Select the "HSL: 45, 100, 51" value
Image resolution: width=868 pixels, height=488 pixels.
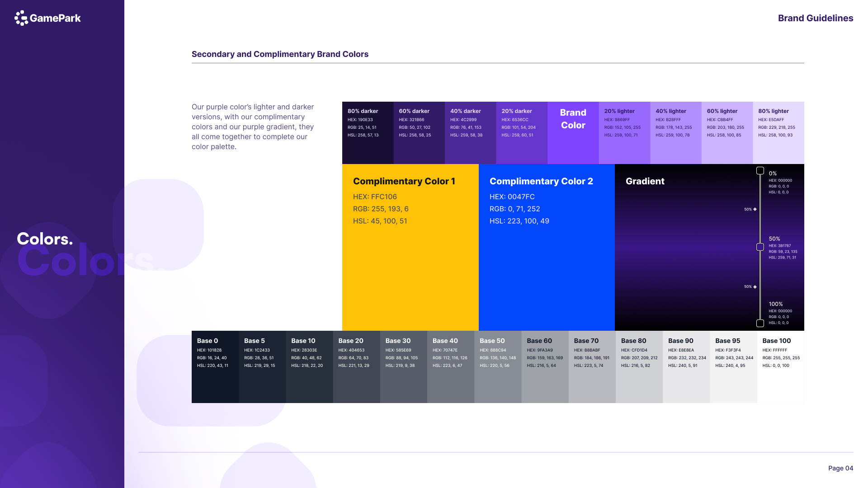[380, 221]
